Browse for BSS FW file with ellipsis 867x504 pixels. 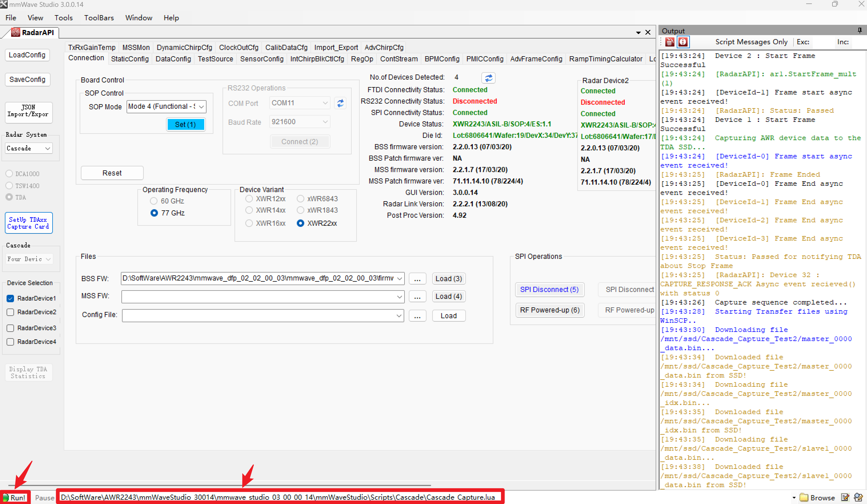click(x=417, y=279)
